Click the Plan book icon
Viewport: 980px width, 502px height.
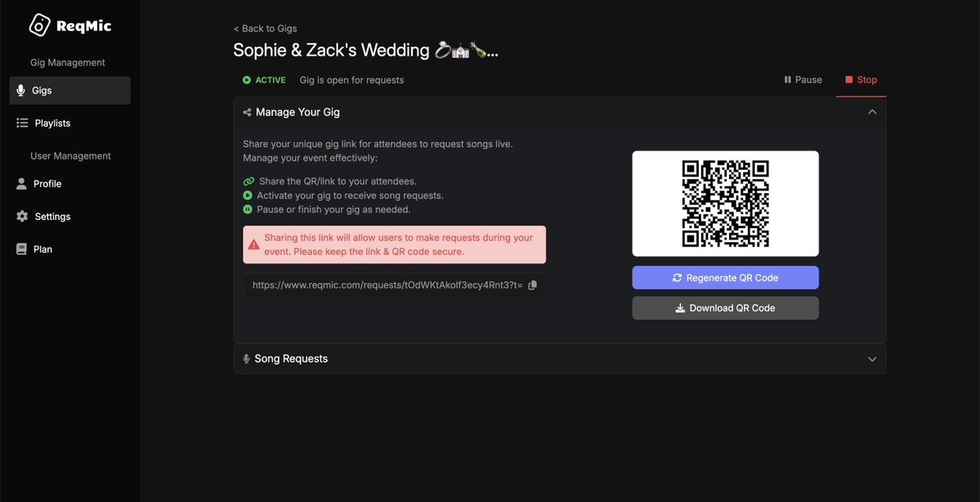click(21, 249)
